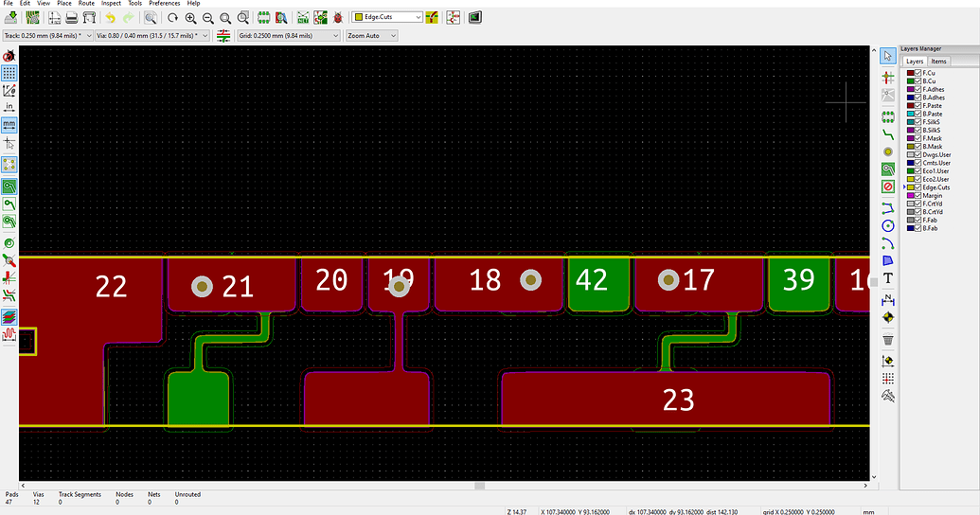Viewport: 980px width, 515px height.
Task: Toggle F.SilkS layer checkbox
Action: pos(918,122)
